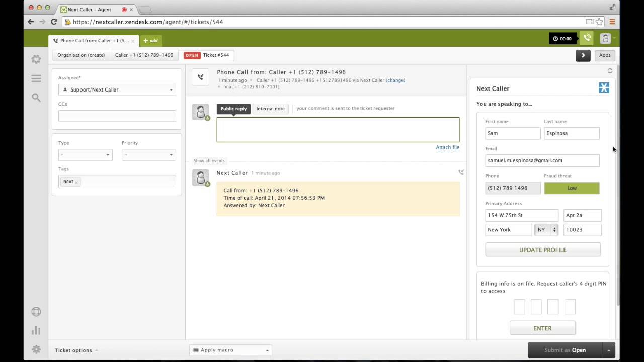Refresh the apps panel
The width and height of the screenshot is (644, 362).
click(x=610, y=71)
